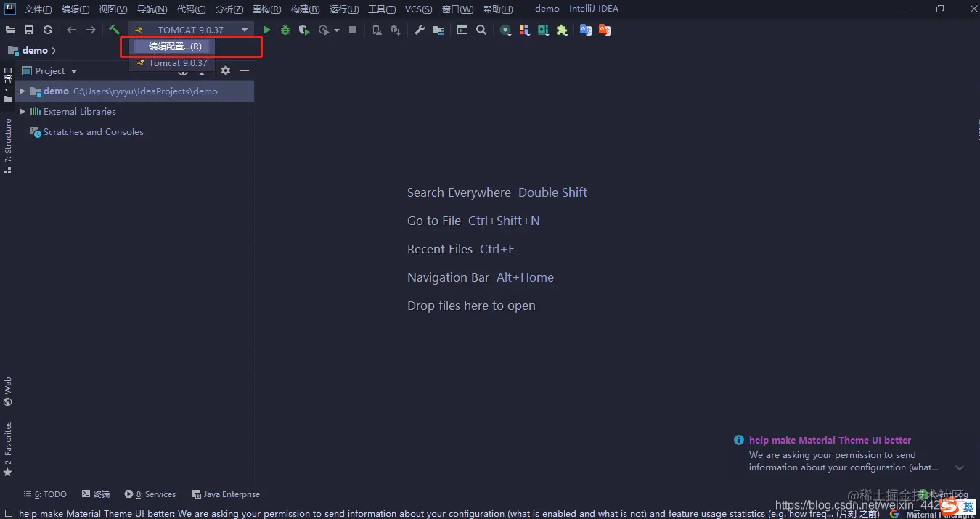This screenshot has height=519, width=980.
Task: Click the Open file folder toolbar icon
Action: point(10,30)
